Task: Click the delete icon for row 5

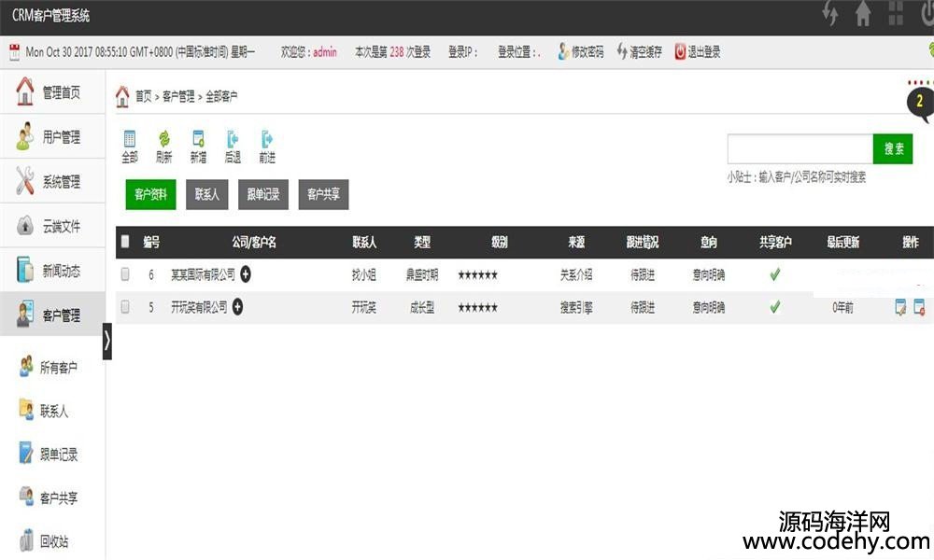Action: (x=919, y=307)
